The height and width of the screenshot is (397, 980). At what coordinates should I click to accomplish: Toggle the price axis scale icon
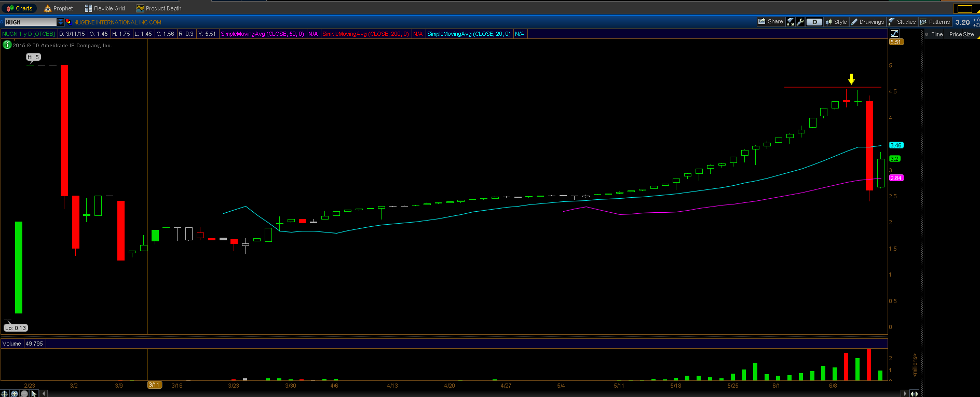pyautogui.click(x=894, y=34)
